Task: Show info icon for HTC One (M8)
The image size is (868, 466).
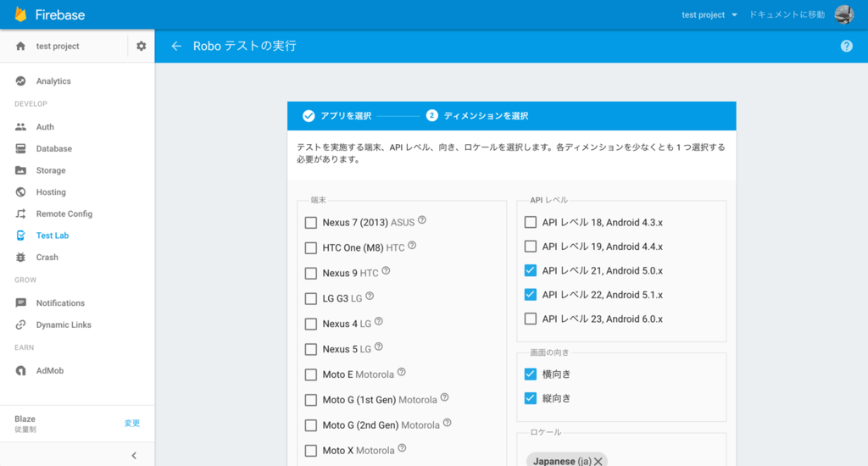Action: point(412,246)
